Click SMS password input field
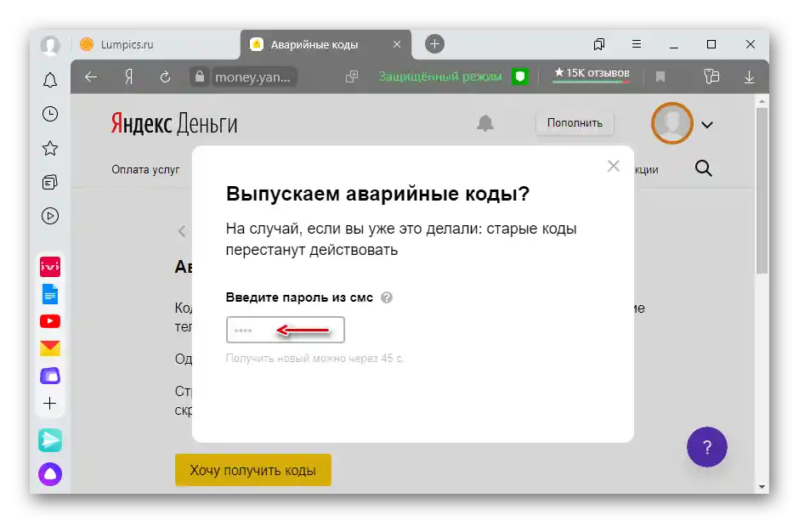The height and width of the screenshot is (532, 799). [x=286, y=330]
